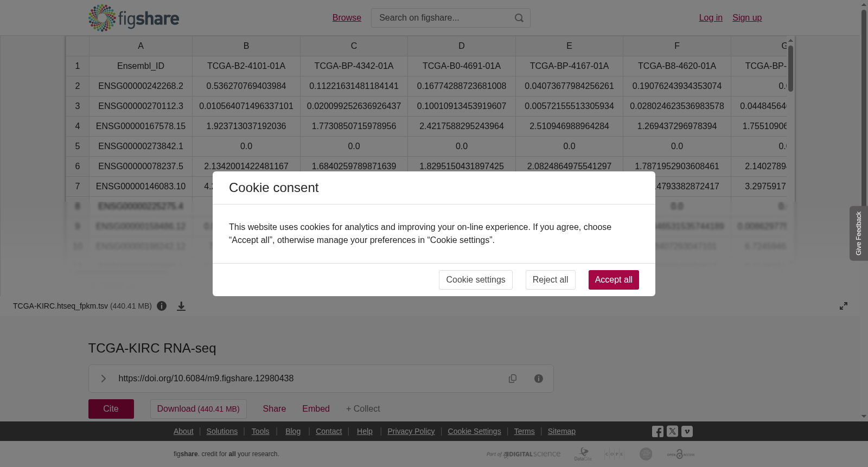Enter fullscreen with expand arrows icon
Viewport: 868px width, 467px height.
(844, 306)
